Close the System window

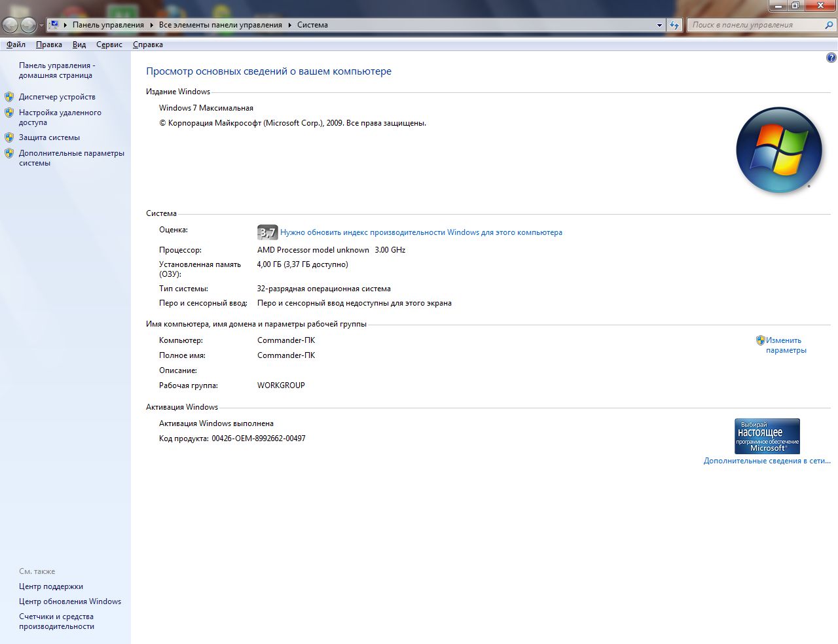click(x=820, y=5)
